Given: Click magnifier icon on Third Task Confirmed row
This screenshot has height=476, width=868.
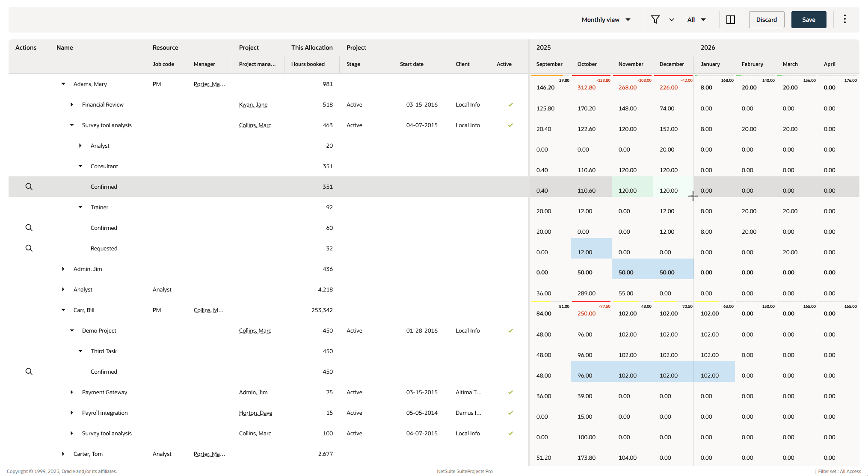Looking at the screenshot, I should click(29, 372).
